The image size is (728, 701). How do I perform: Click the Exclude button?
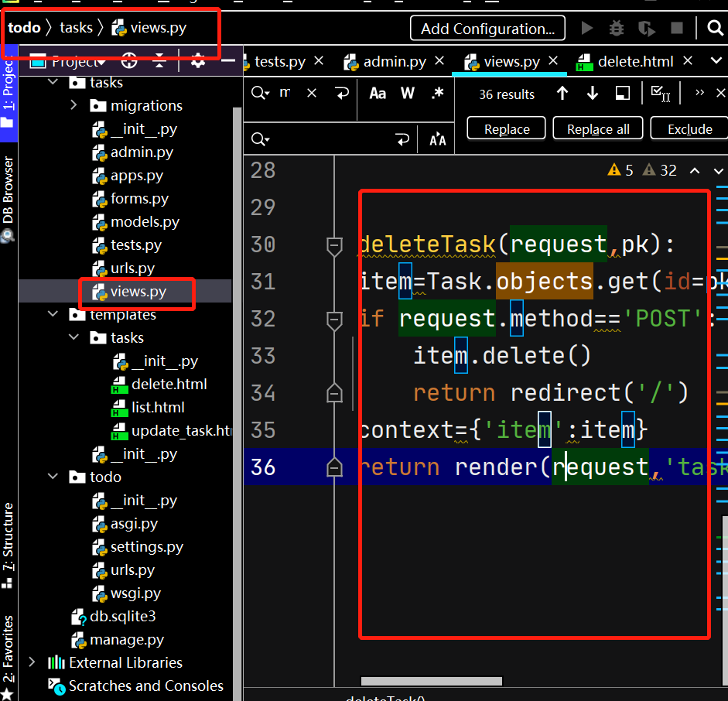pos(690,128)
